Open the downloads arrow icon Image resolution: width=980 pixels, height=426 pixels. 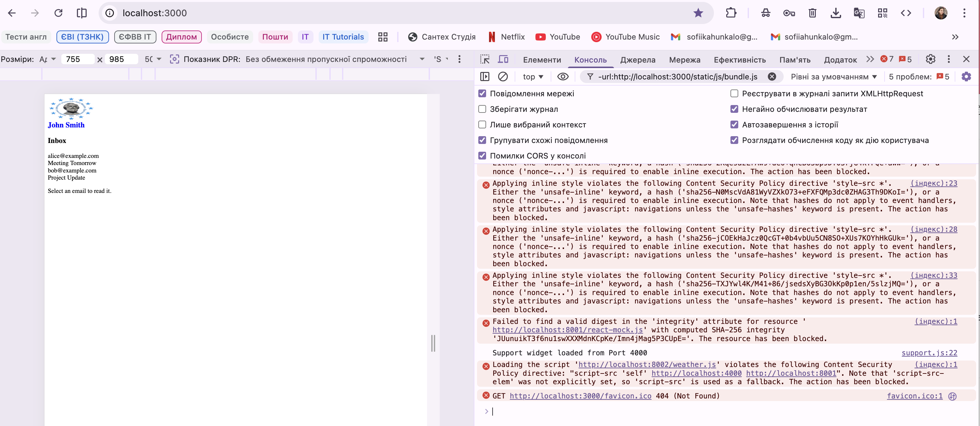(x=836, y=13)
